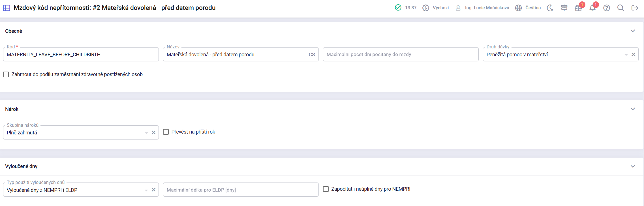Viewport: 644px width, 206px height.
Task: Enable Zahrnout do podílu zaměstnání checkbox
Action: 6,74
